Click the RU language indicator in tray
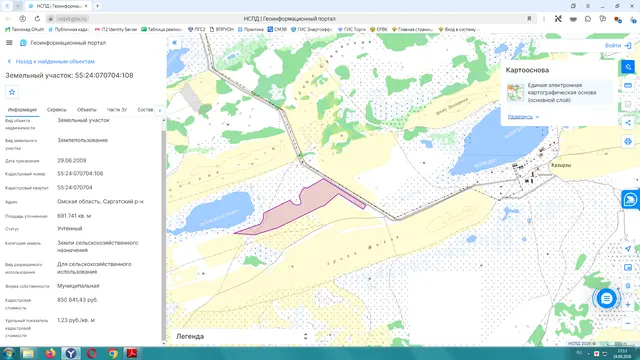Image resolution: width=640 pixels, height=360 pixels. (579, 353)
